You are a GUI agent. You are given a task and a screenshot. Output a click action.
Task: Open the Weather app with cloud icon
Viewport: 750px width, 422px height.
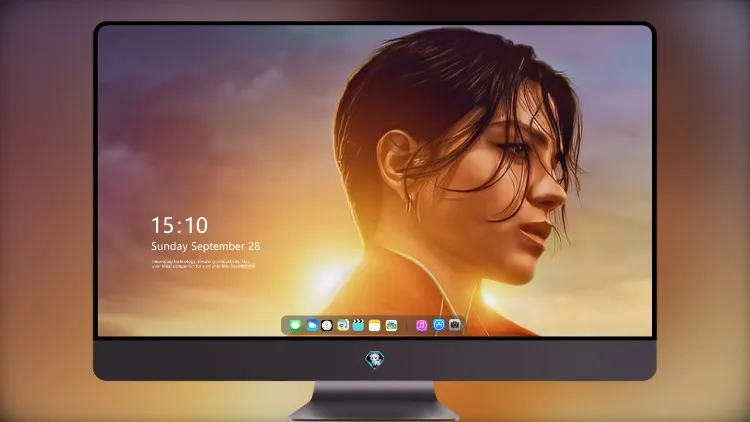pyautogui.click(x=312, y=325)
